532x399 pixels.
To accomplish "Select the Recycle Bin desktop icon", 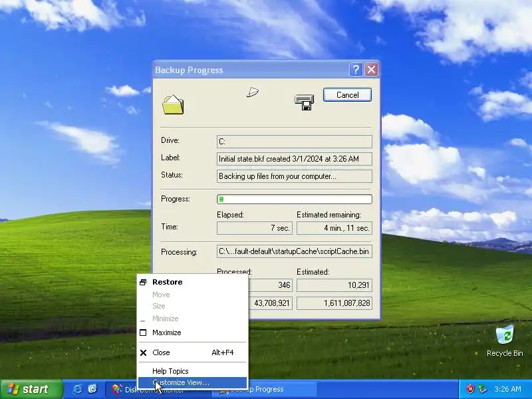I will [505, 340].
